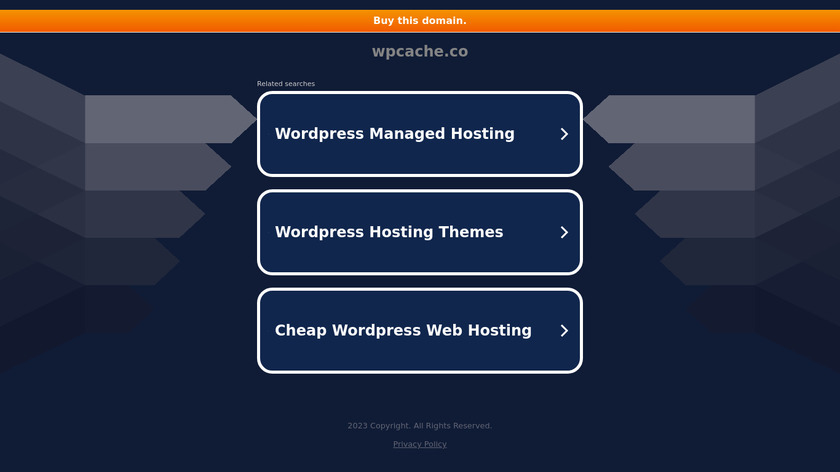Open Cheap Wordpress Web Hosting search result
This screenshot has height=472, width=840.
coord(419,331)
